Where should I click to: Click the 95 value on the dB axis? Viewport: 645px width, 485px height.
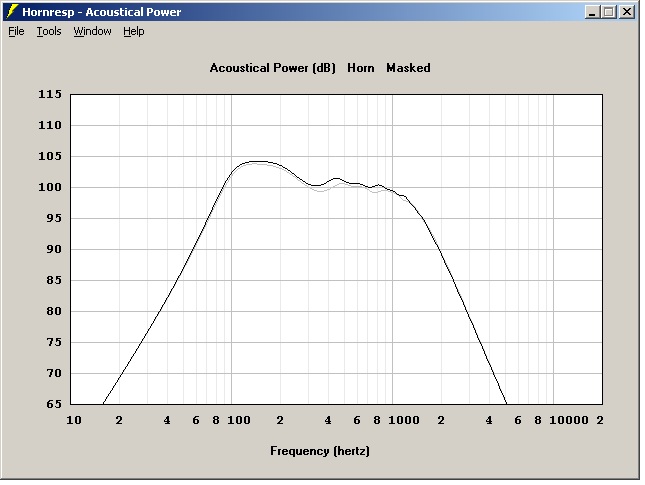54,218
